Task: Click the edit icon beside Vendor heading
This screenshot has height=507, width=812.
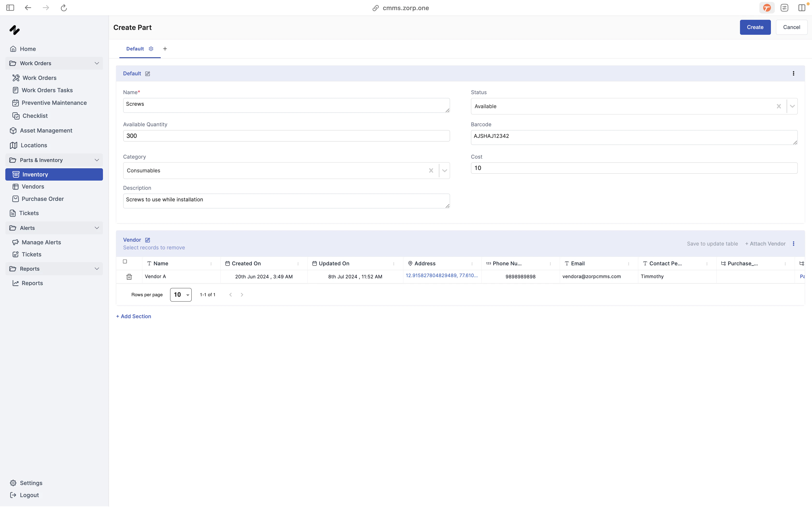Action: point(147,240)
